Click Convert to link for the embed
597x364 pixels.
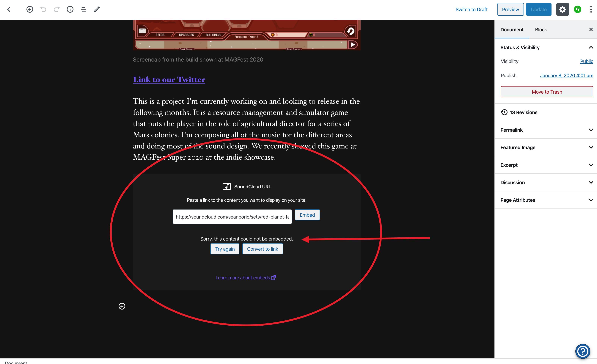tap(262, 249)
